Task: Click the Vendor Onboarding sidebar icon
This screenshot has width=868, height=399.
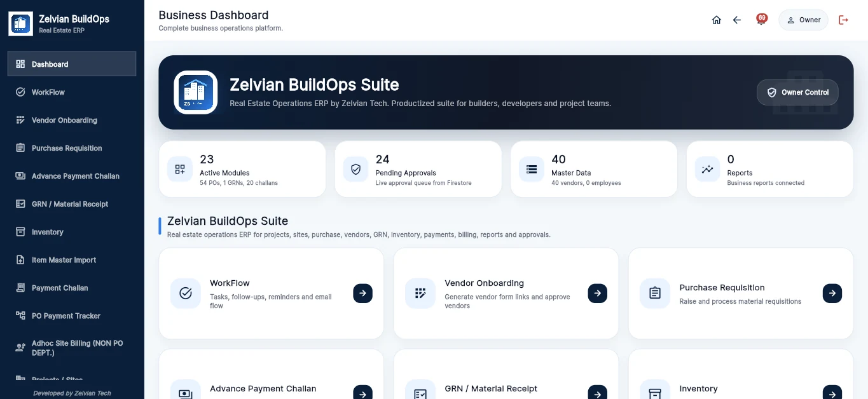Action: tap(20, 120)
